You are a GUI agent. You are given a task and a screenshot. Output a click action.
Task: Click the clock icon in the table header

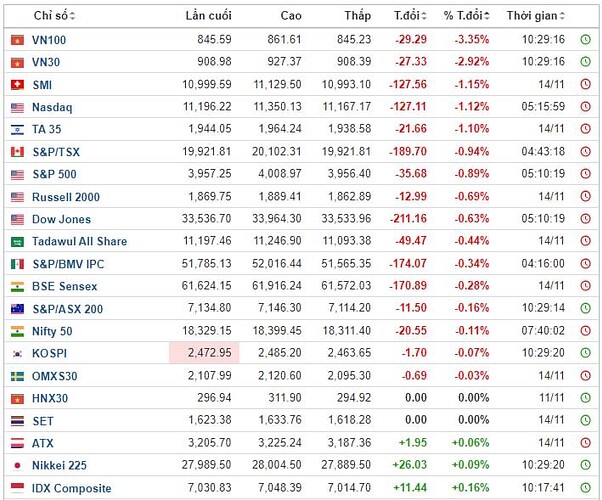[585, 16]
